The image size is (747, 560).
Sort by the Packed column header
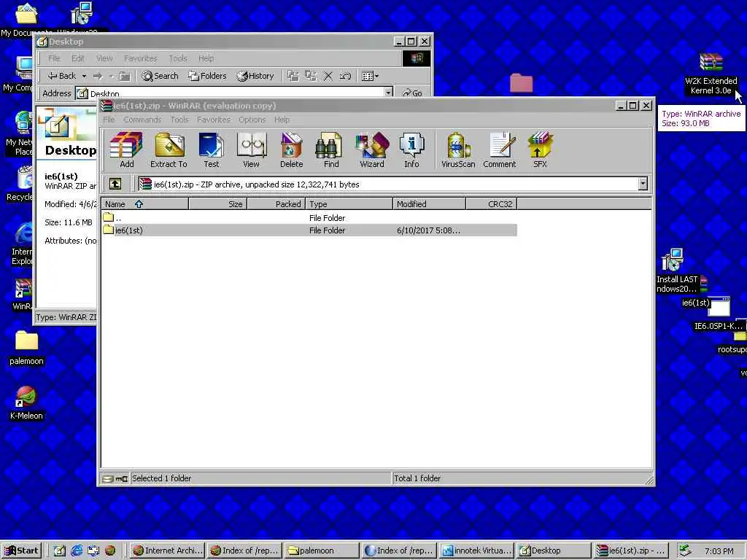(275, 204)
